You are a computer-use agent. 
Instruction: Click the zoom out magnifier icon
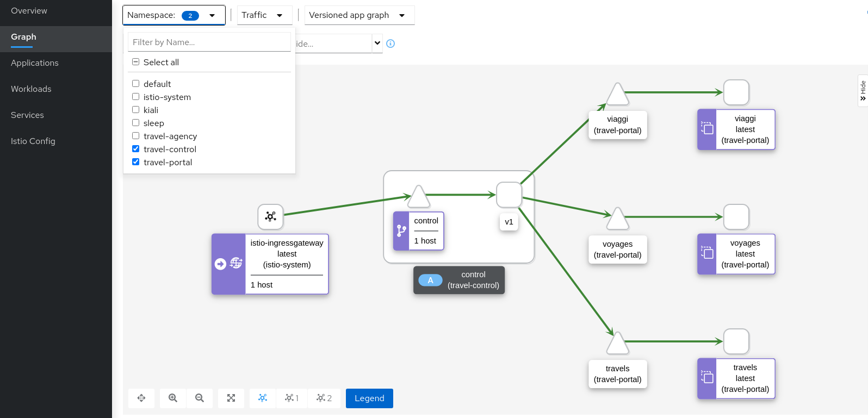point(200,398)
